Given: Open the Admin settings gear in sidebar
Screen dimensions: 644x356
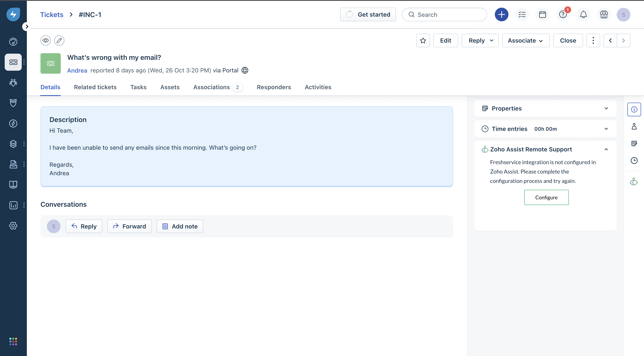Looking at the screenshot, I should (13, 226).
